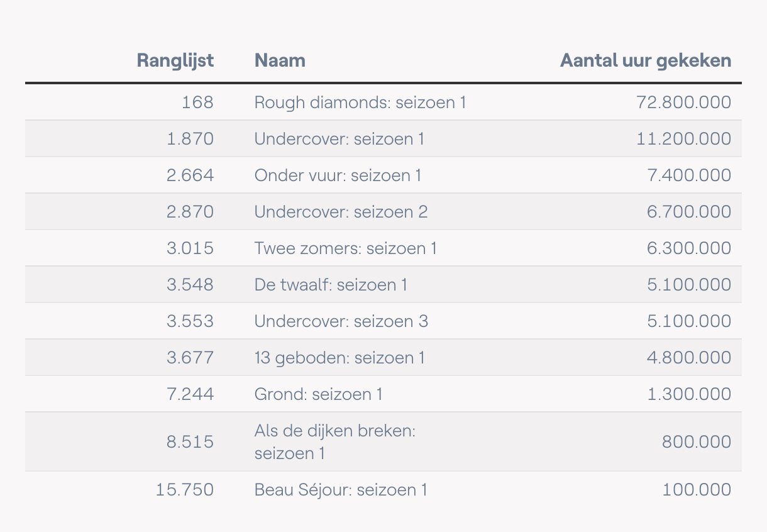Click the rank number 168 cell
The width and height of the screenshot is (767, 532).
click(x=197, y=102)
